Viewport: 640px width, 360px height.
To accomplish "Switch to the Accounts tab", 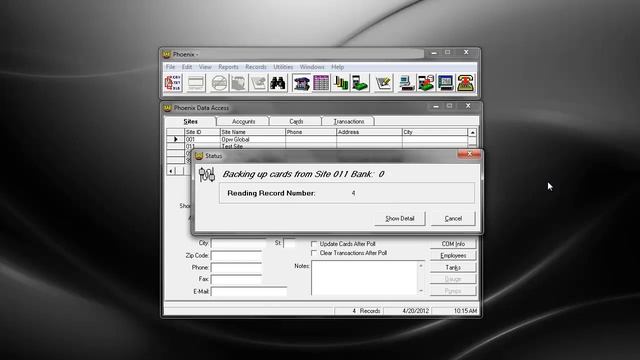I will pos(243,122).
